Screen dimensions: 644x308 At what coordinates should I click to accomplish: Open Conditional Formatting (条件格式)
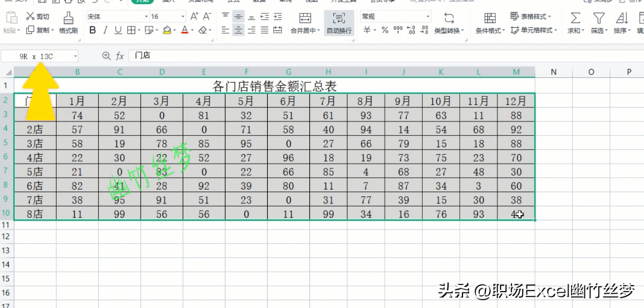(x=490, y=22)
